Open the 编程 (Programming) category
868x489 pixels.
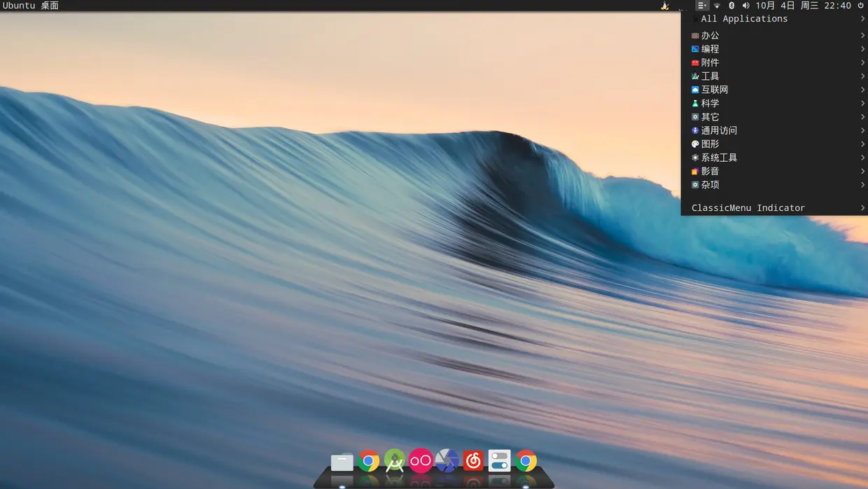tap(774, 49)
